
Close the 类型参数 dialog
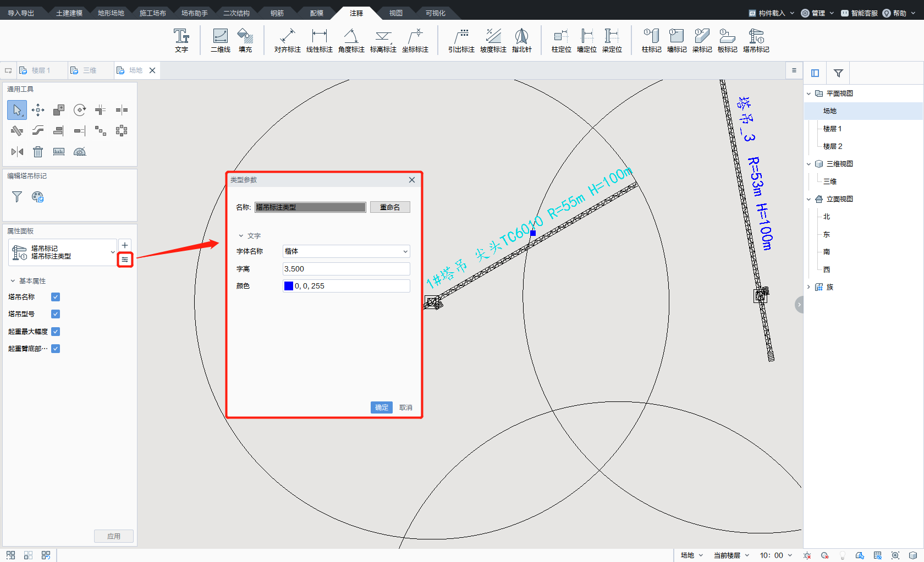pos(413,180)
